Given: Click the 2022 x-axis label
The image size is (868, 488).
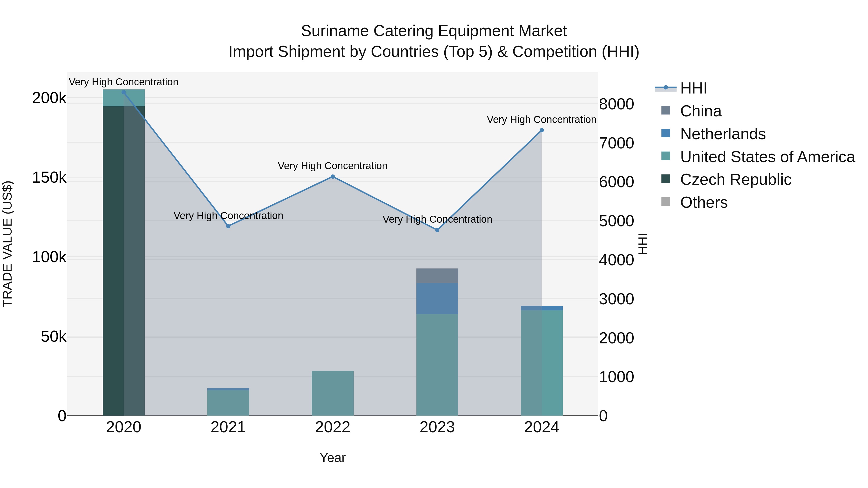Looking at the screenshot, I should click(332, 427).
